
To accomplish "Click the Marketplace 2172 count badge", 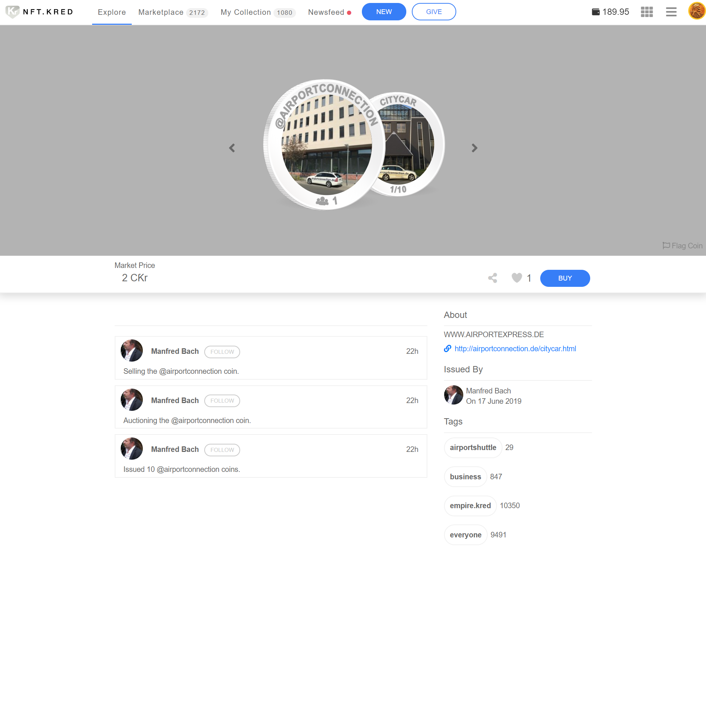I will 197,13.
